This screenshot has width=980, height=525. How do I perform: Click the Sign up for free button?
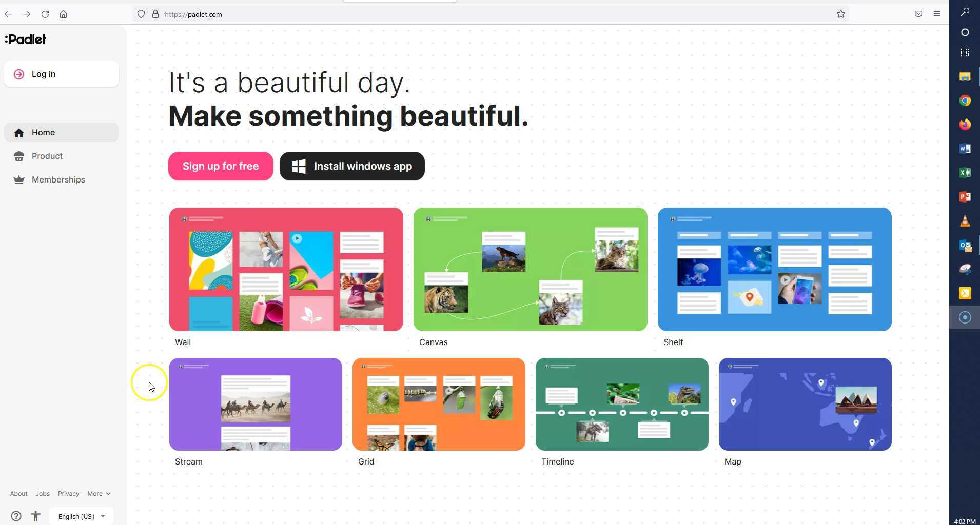tap(220, 166)
